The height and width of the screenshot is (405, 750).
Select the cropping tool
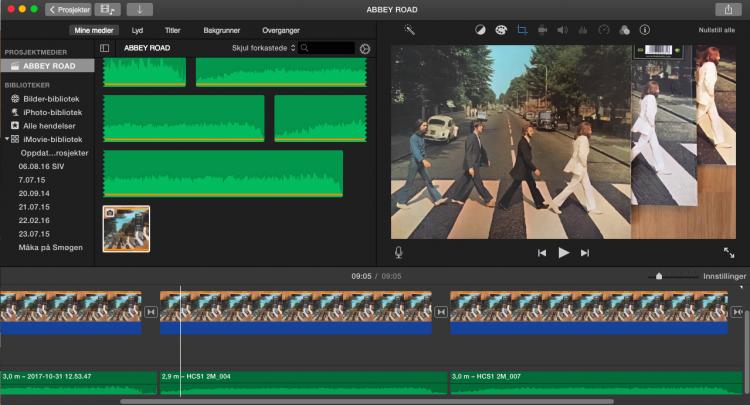(521, 30)
